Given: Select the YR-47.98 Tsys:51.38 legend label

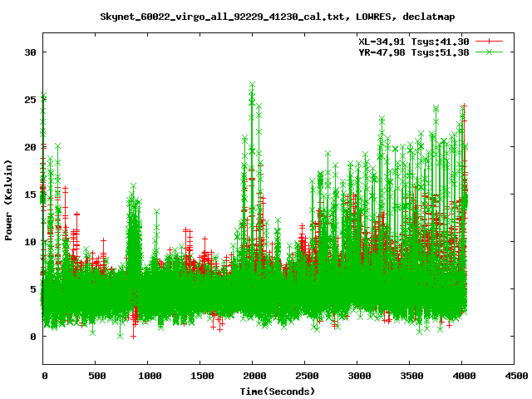Looking at the screenshot, I should [414, 52].
